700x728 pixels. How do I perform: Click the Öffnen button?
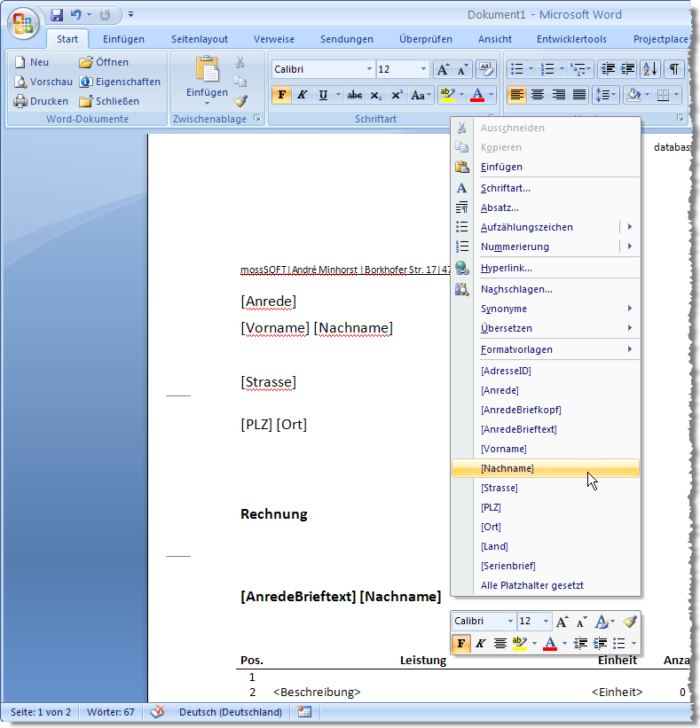point(104,62)
